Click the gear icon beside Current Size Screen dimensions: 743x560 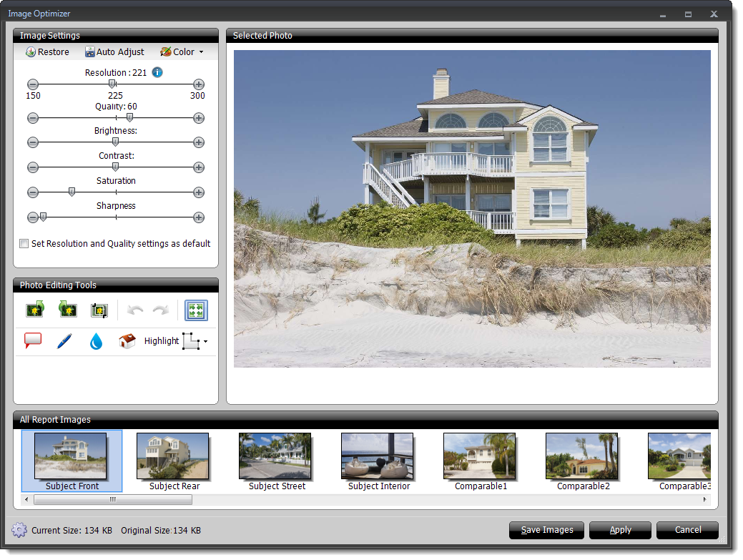[19, 530]
